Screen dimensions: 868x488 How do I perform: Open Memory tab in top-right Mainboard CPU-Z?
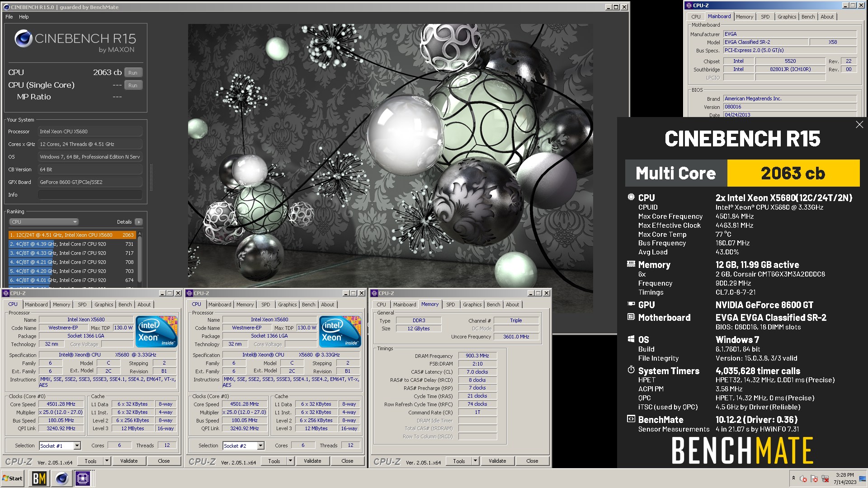tap(745, 17)
